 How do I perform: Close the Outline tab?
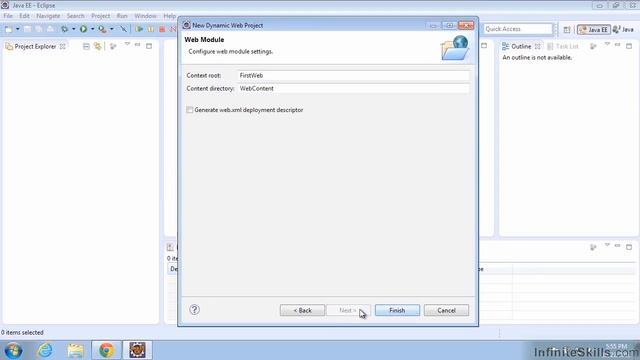click(538, 47)
